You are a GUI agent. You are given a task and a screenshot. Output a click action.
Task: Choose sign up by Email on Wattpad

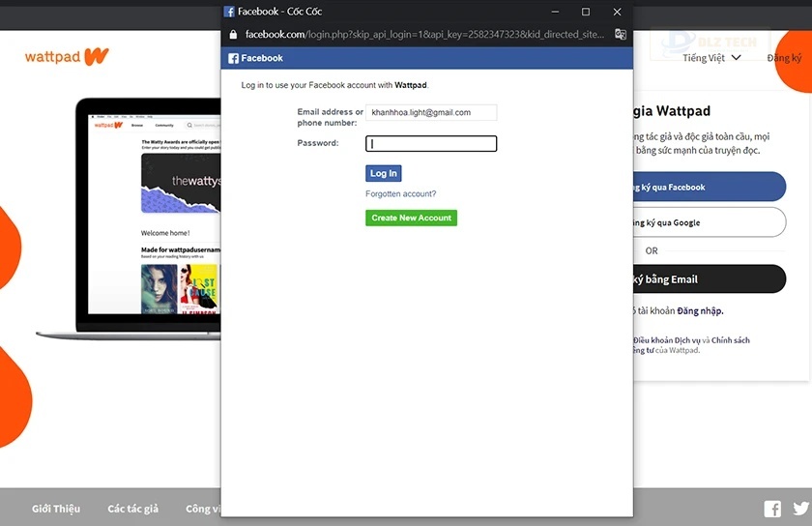(709, 278)
